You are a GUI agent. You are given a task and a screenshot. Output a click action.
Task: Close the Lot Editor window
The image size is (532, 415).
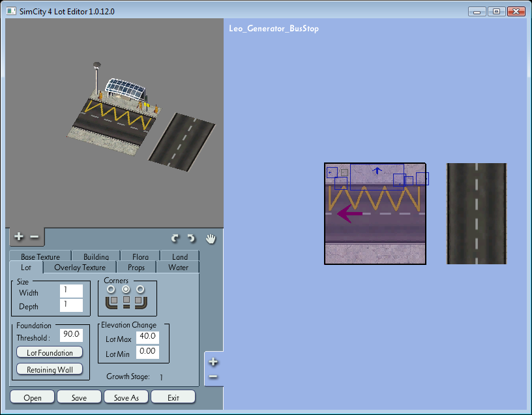tap(516, 11)
